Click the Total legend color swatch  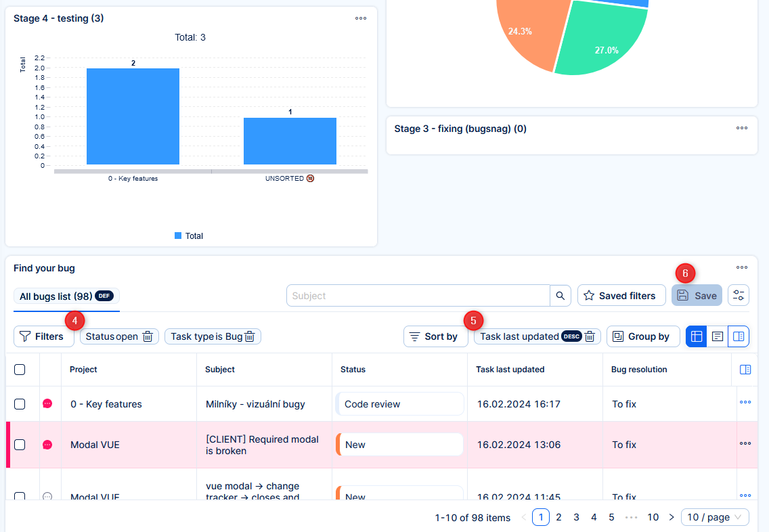(178, 236)
